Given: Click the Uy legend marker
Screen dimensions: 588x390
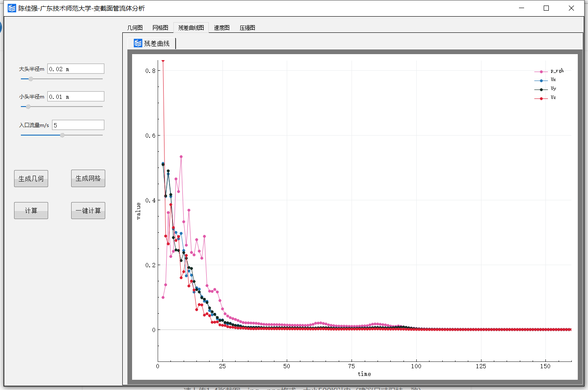Looking at the screenshot, I should click(x=541, y=90).
